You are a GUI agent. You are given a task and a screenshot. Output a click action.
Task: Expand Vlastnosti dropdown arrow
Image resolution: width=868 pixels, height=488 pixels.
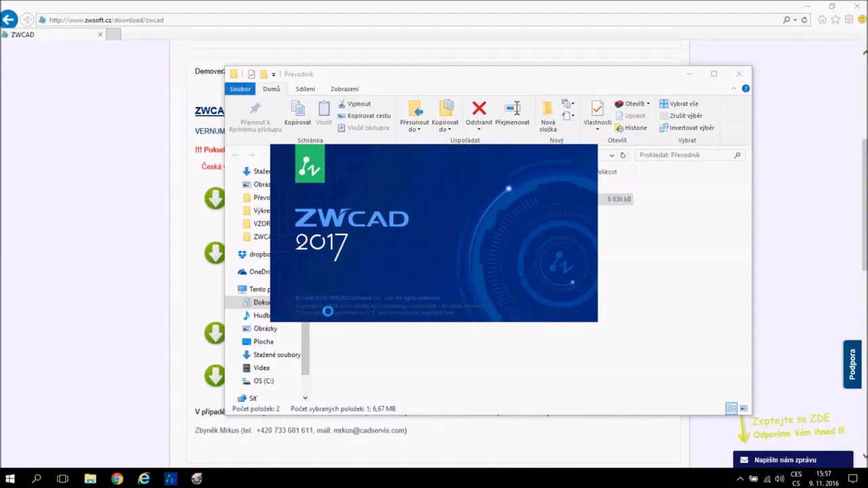(597, 129)
